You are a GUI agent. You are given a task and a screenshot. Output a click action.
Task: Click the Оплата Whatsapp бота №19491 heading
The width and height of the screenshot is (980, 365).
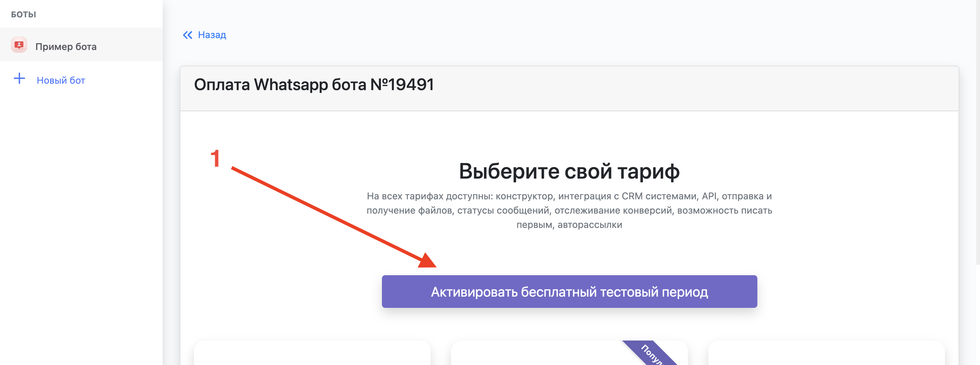tap(314, 84)
